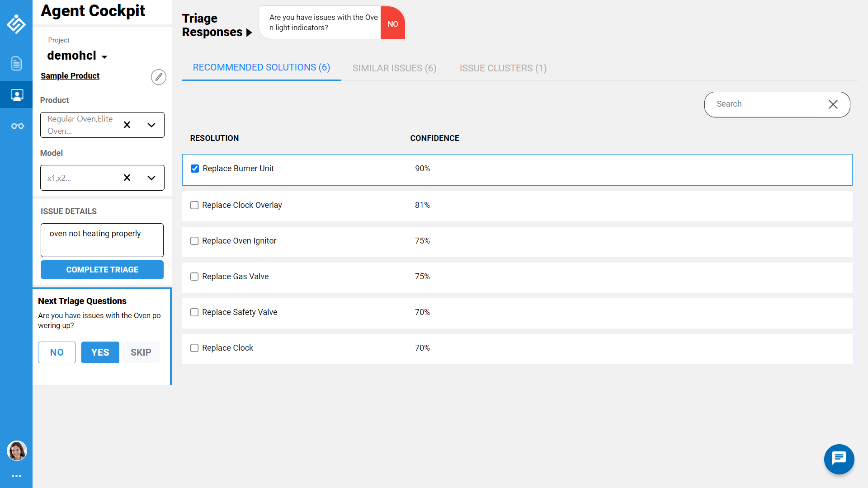
Task: Tick the Replace Gas Valve checkbox
Action: coord(194,277)
